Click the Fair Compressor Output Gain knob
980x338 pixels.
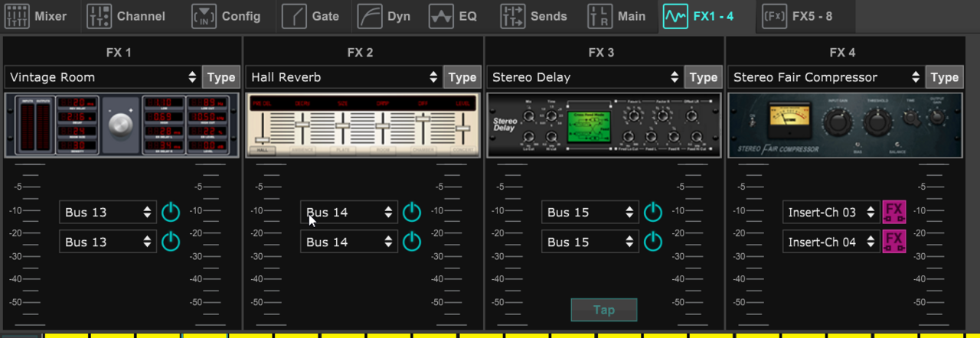click(x=937, y=118)
